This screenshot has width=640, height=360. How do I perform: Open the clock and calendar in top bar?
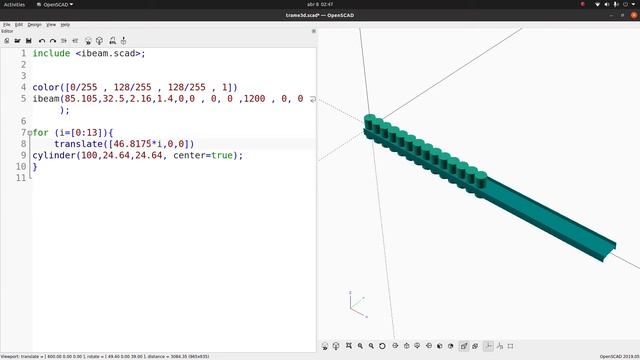320,4
